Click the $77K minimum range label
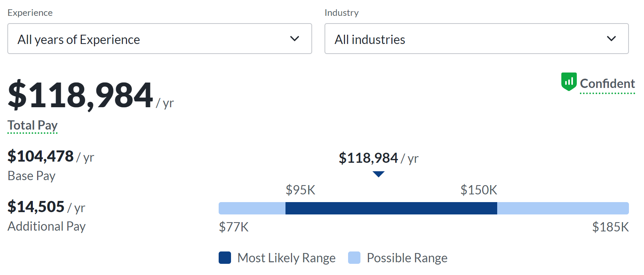 (x=234, y=227)
